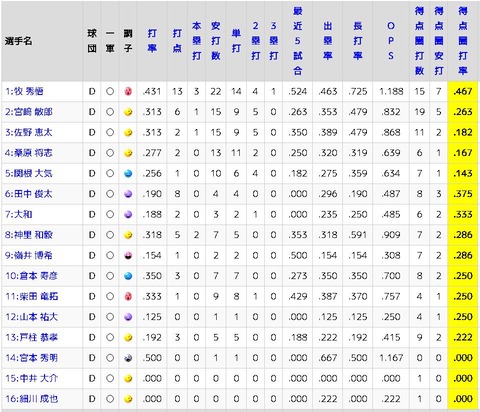Open player page for 3:佐野 恵太
480x412 pixels.
point(29,133)
